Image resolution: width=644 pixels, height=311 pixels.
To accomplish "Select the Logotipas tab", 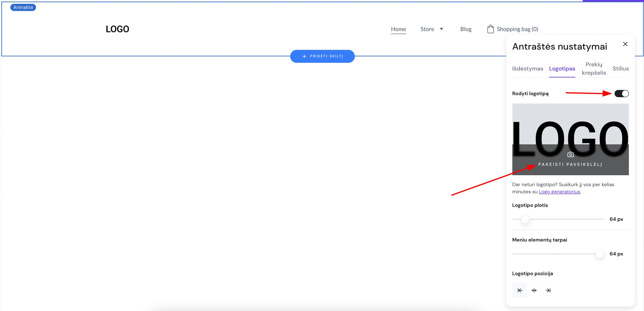I will [562, 68].
